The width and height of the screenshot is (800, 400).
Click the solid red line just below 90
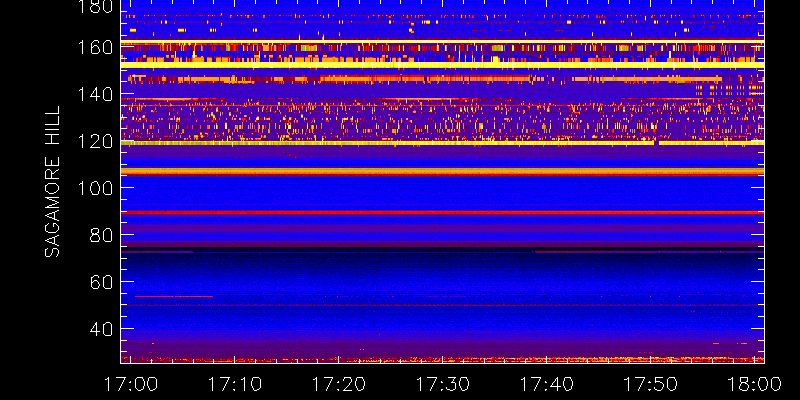pos(442,212)
